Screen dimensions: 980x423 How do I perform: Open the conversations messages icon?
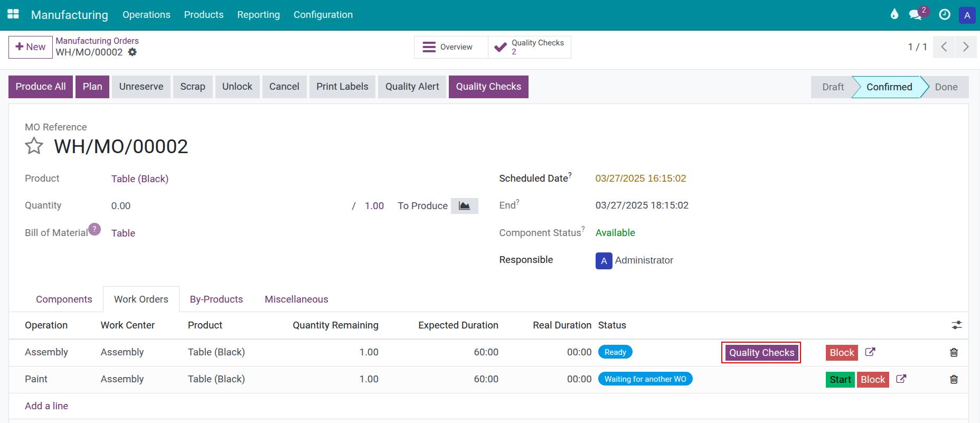point(916,15)
